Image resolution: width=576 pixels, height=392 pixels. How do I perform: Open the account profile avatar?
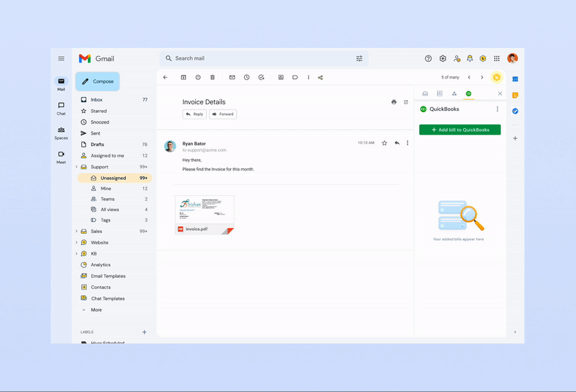[x=513, y=58]
